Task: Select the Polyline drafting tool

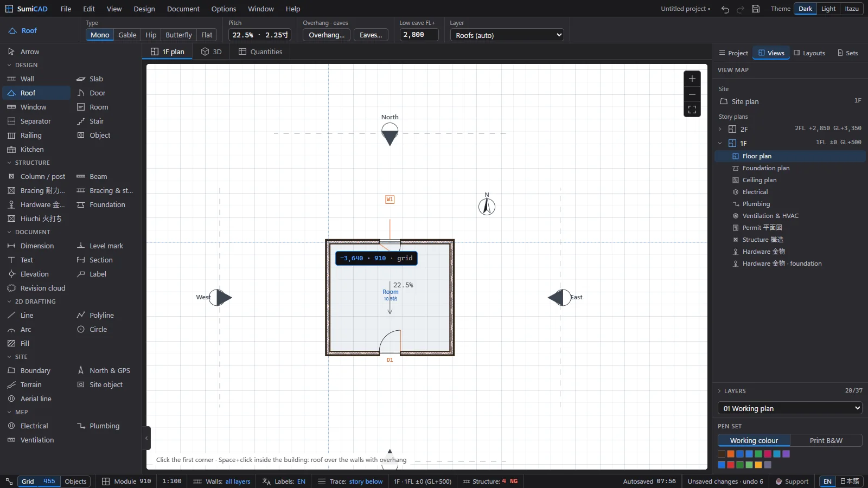Action: pyautogui.click(x=105, y=315)
